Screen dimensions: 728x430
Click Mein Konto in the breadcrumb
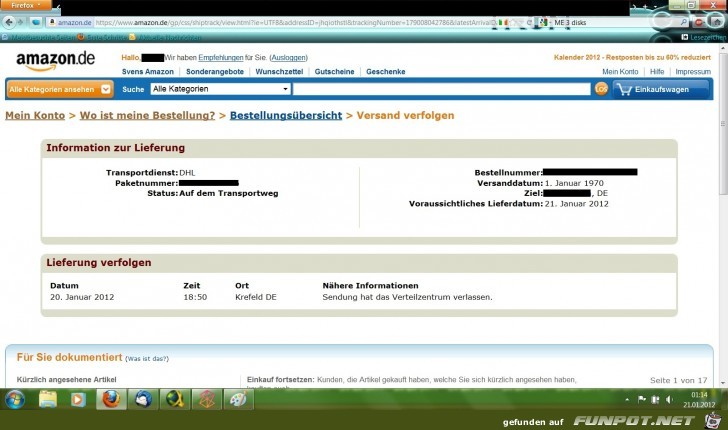pos(35,115)
